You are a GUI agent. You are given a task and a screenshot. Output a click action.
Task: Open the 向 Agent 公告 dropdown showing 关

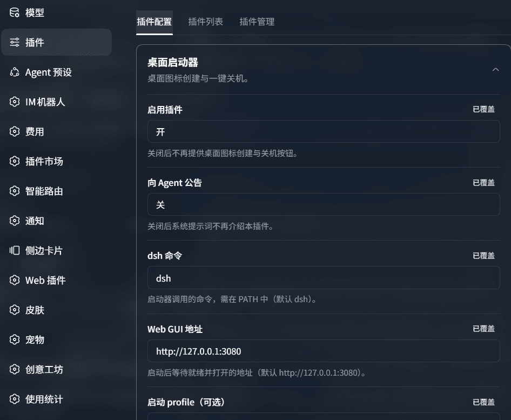(324, 204)
